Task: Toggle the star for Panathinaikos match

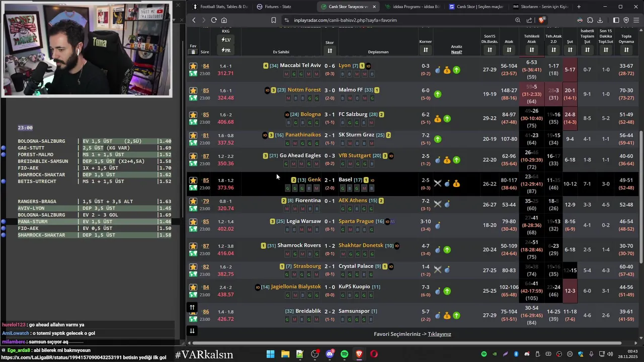Action: coord(193,135)
